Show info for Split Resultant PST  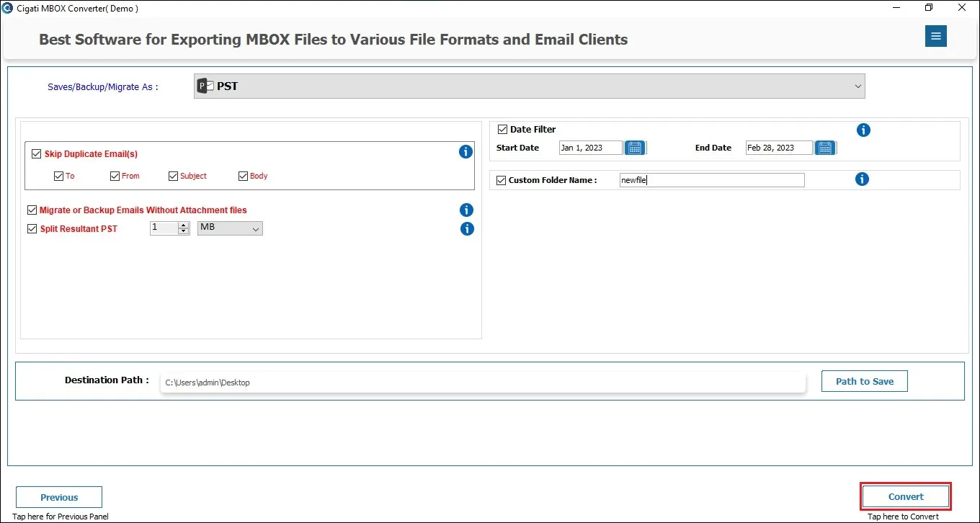pyautogui.click(x=467, y=229)
